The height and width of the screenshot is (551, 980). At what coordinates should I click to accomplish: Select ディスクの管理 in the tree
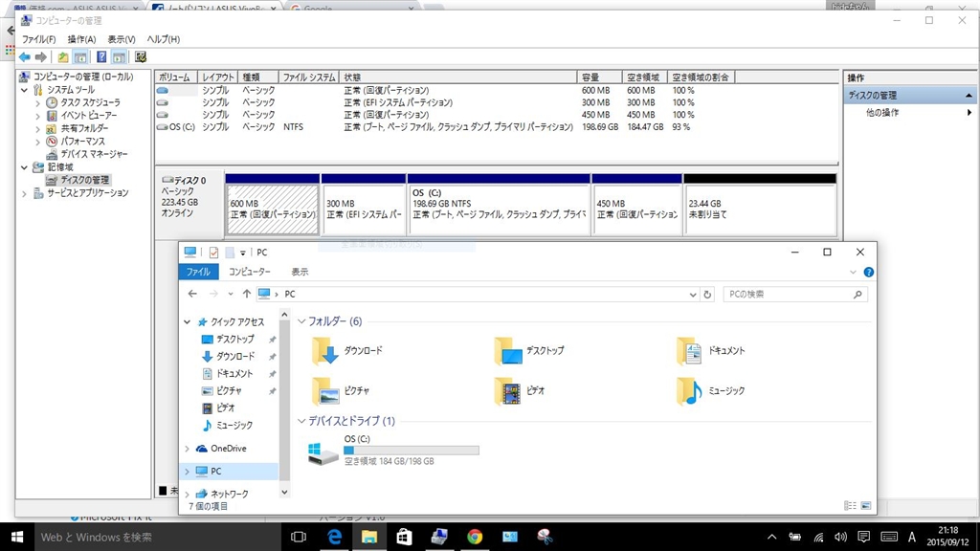84,180
